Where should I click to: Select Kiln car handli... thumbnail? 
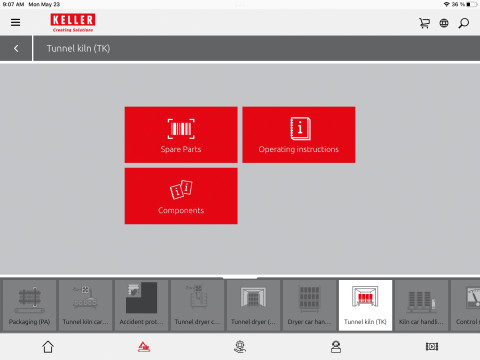click(x=421, y=305)
